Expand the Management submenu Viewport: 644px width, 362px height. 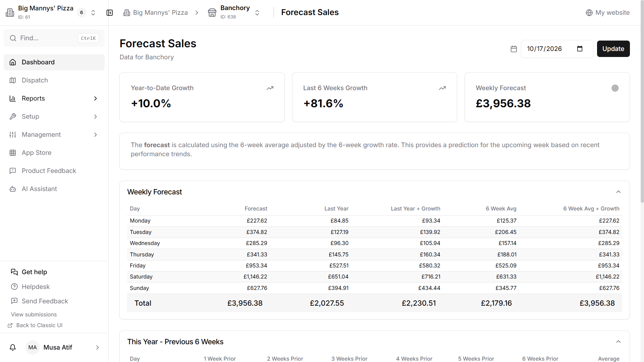coord(96,135)
